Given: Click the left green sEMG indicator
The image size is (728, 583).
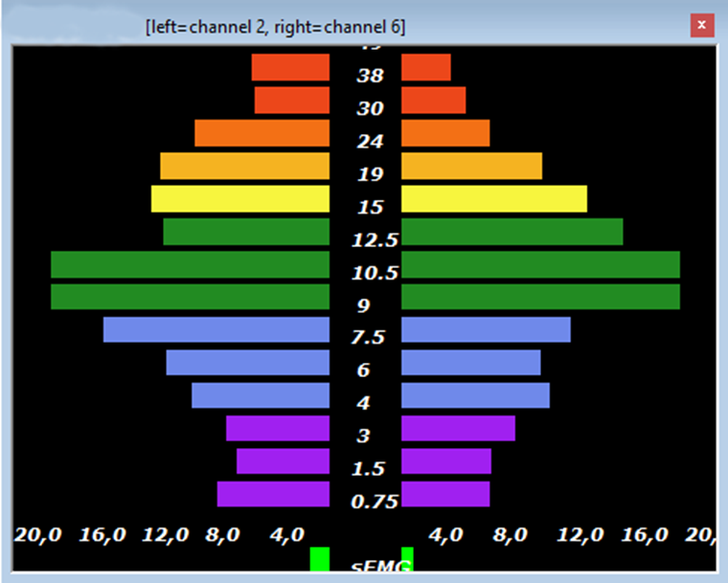Looking at the screenshot, I should click(x=320, y=559).
